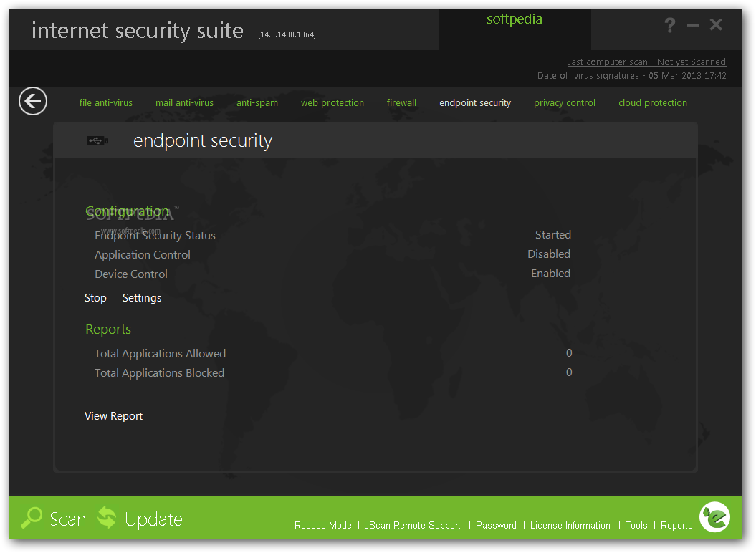Screen dimensions: 756x553
Task: Click the endpoint security panel title
Action: pos(203,141)
